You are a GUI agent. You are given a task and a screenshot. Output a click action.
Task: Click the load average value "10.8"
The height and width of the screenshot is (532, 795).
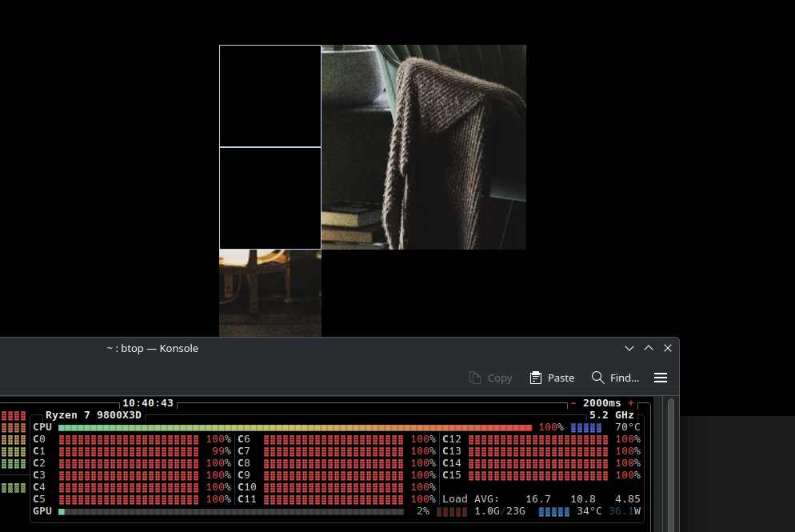(x=583, y=499)
